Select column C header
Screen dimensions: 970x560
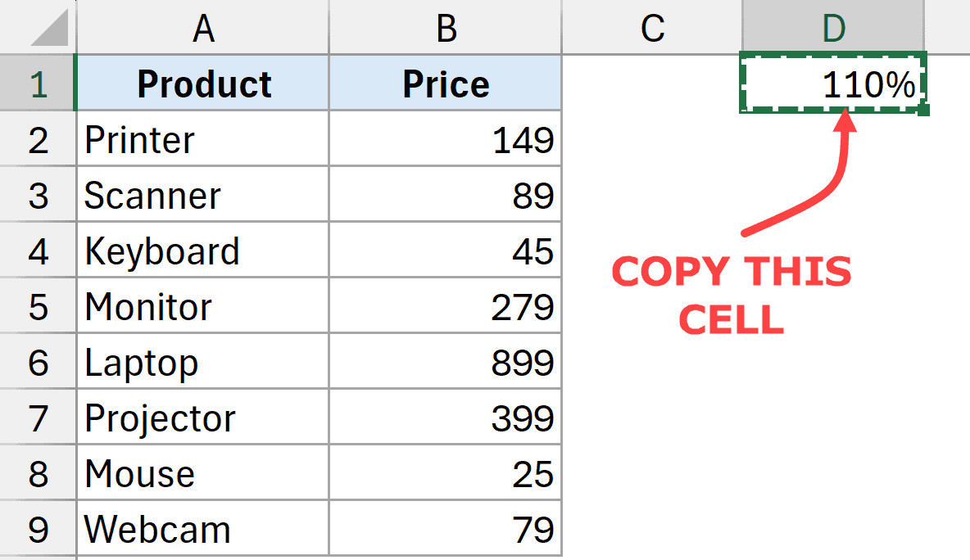coord(652,29)
